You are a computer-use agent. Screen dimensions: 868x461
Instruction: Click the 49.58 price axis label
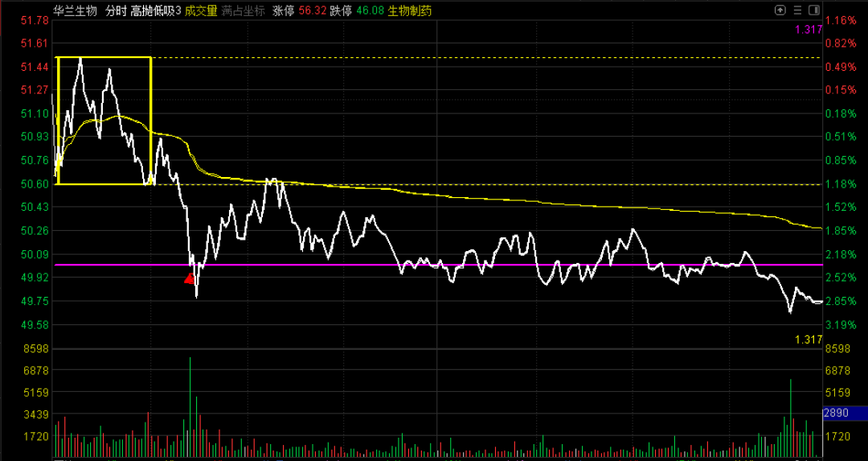tap(35, 325)
